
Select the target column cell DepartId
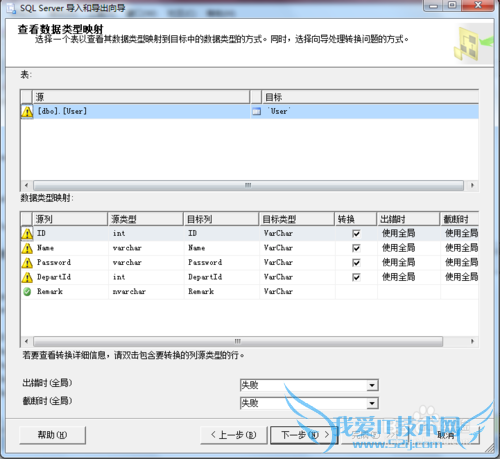222,277
